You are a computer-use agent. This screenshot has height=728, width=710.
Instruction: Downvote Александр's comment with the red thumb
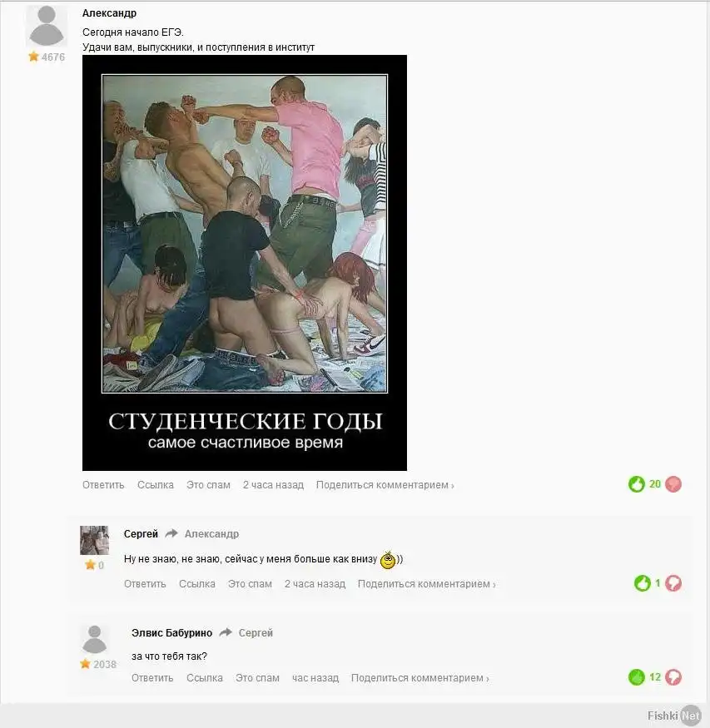coord(673,484)
